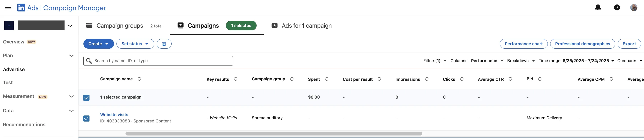Click the Campaign groups folder icon
644x140 pixels.
89,25
